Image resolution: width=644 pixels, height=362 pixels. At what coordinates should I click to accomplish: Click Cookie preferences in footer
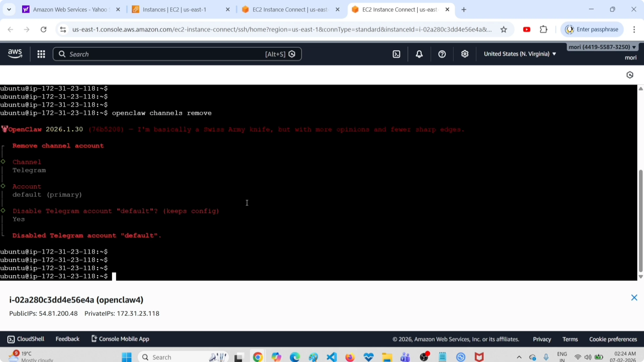coord(613,339)
